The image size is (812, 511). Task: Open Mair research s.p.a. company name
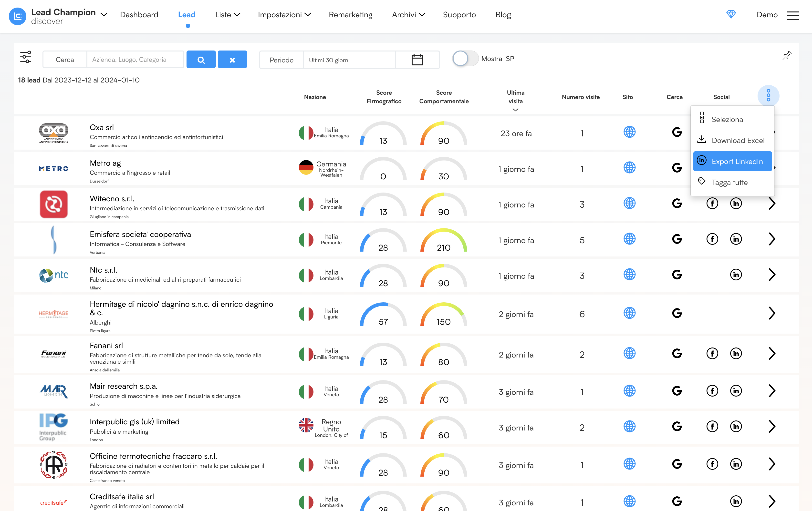point(124,386)
